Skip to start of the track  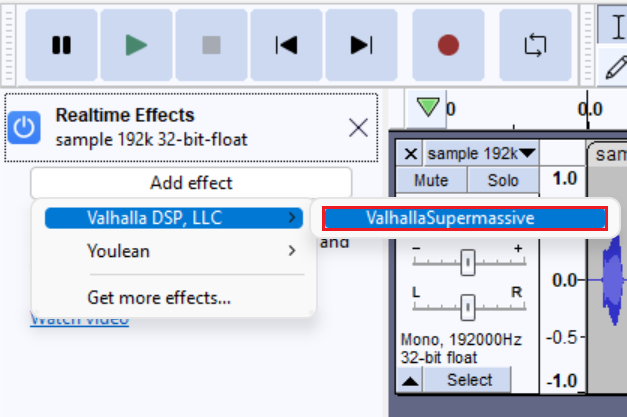coord(286,45)
